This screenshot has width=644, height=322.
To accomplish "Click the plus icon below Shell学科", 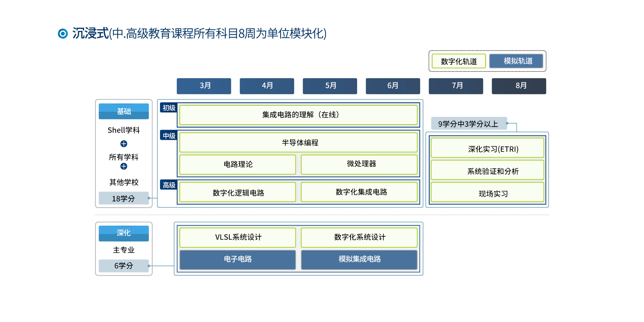I will pyautogui.click(x=124, y=144).
